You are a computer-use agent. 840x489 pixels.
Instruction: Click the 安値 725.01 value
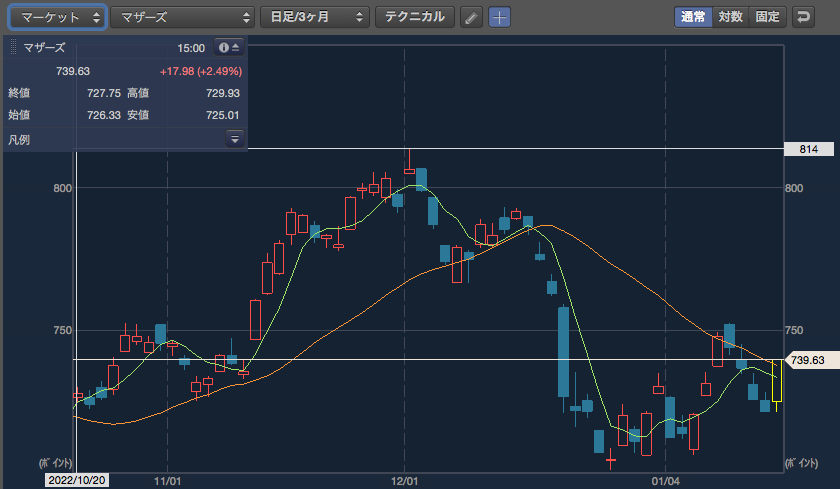click(223, 115)
